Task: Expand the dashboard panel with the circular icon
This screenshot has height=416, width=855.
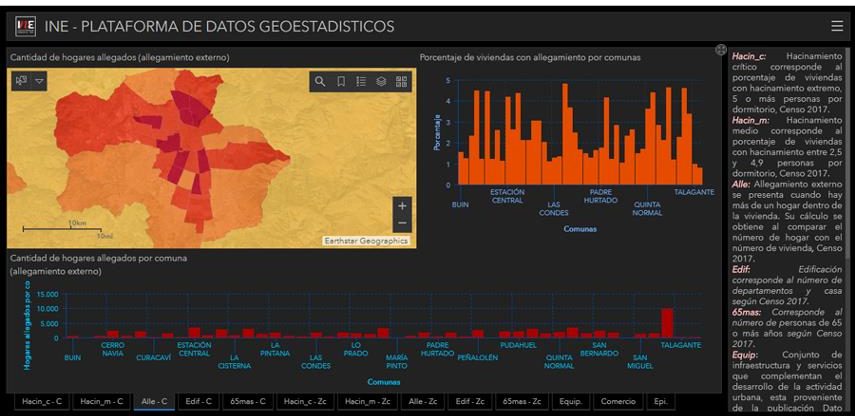Action: [721, 50]
